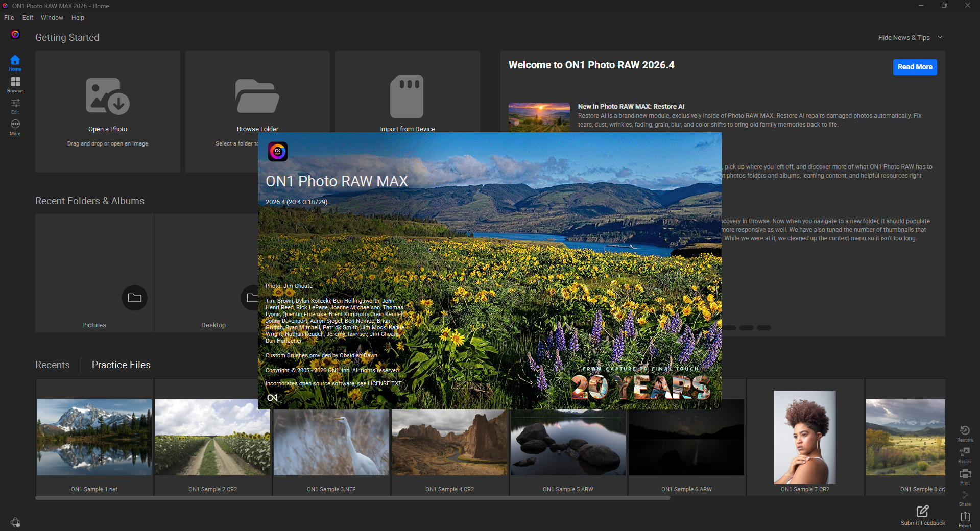Click the 'Recent Folders & Albums' heading
This screenshot has height=531, width=980.
[x=90, y=201]
